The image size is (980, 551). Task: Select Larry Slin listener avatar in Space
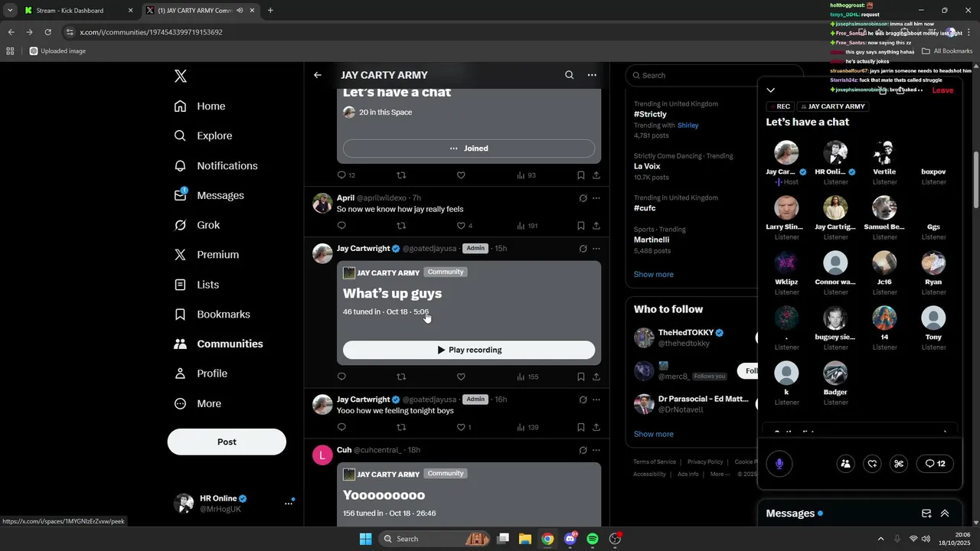[x=786, y=208]
